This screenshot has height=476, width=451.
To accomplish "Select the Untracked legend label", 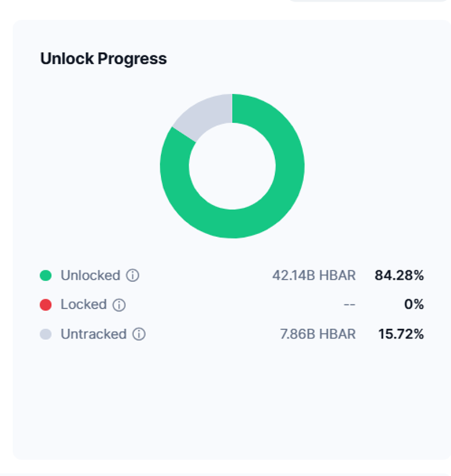I will click(93, 334).
